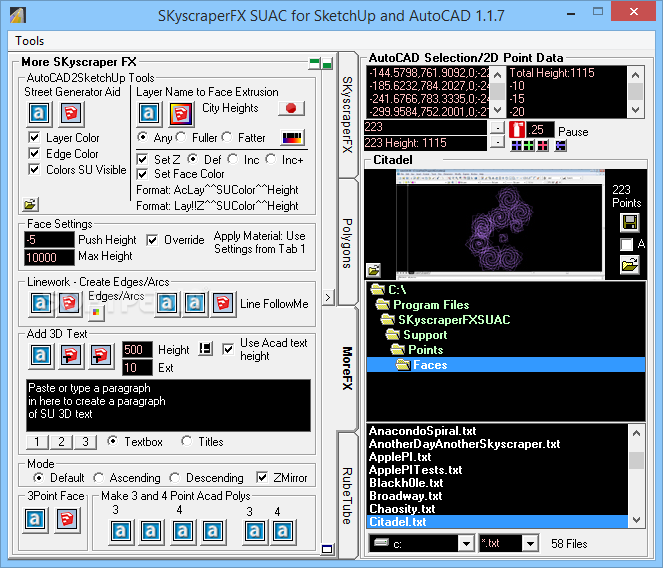Click SketchUp icon next to Line FollowMe
This screenshot has width=663, height=568.
tap(223, 303)
